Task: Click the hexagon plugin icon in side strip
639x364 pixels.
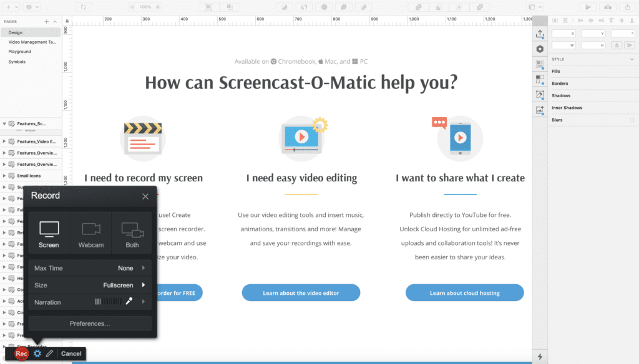Action: 540,49
